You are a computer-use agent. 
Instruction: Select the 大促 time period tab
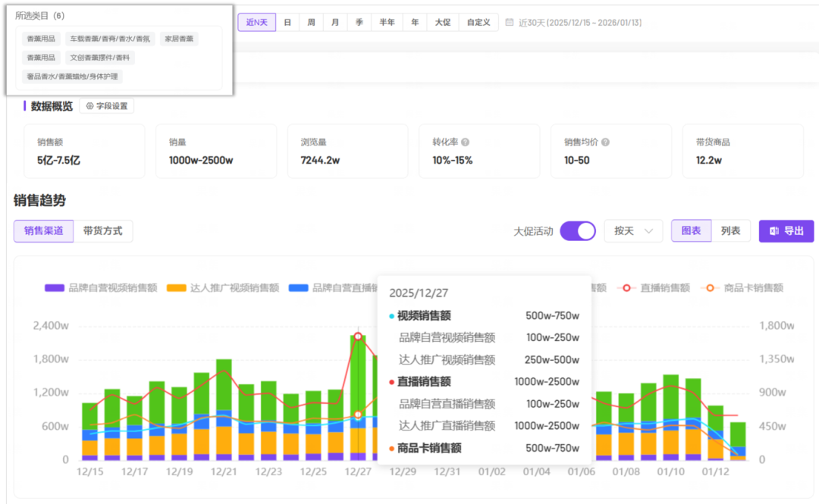coord(442,23)
